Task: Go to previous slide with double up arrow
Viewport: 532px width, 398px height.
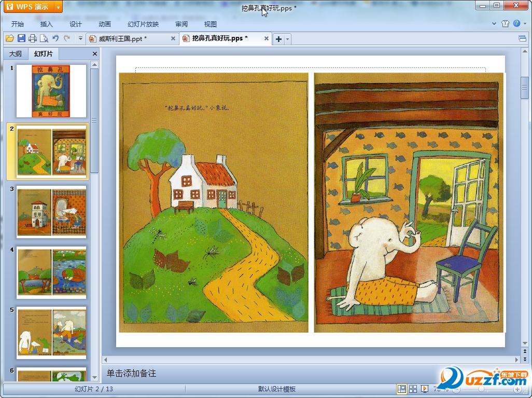Action: click(x=525, y=351)
